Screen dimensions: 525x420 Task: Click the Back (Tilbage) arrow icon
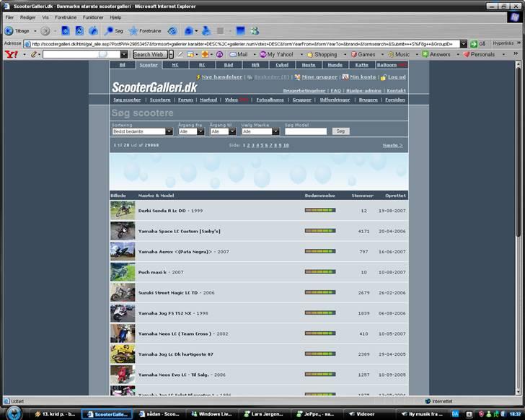click(x=9, y=31)
